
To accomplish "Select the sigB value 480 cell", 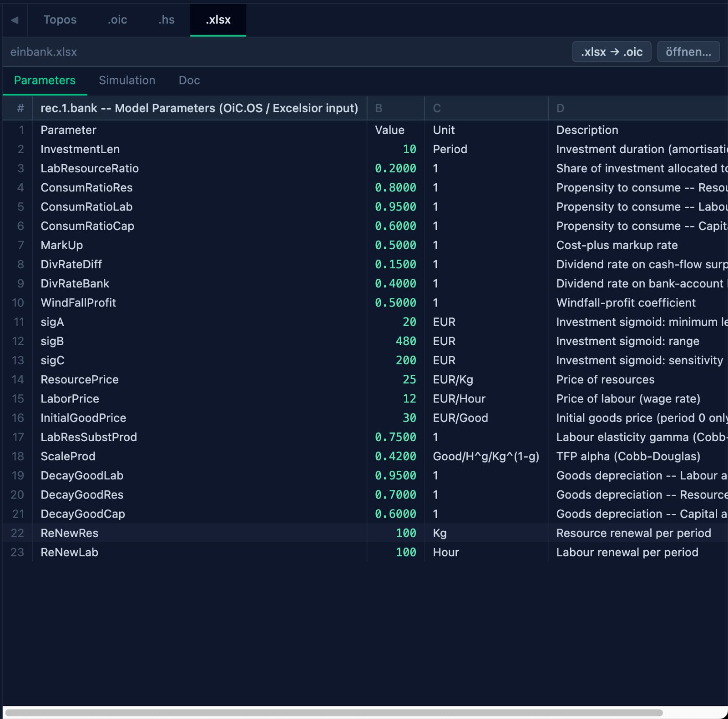I will (x=396, y=341).
